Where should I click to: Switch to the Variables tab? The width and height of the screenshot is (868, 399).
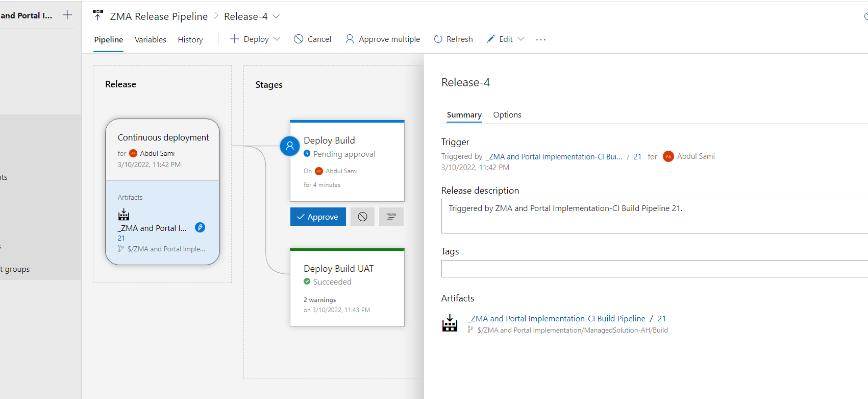click(x=150, y=40)
